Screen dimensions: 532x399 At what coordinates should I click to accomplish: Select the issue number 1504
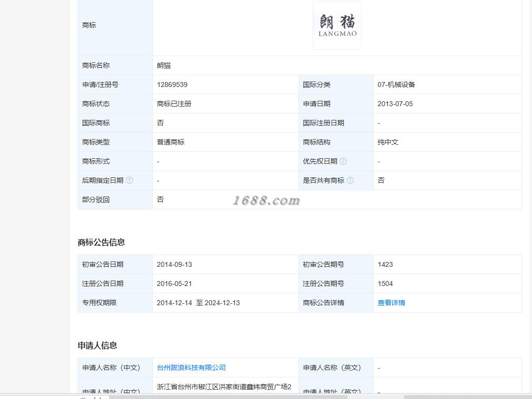click(x=385, y=284)
